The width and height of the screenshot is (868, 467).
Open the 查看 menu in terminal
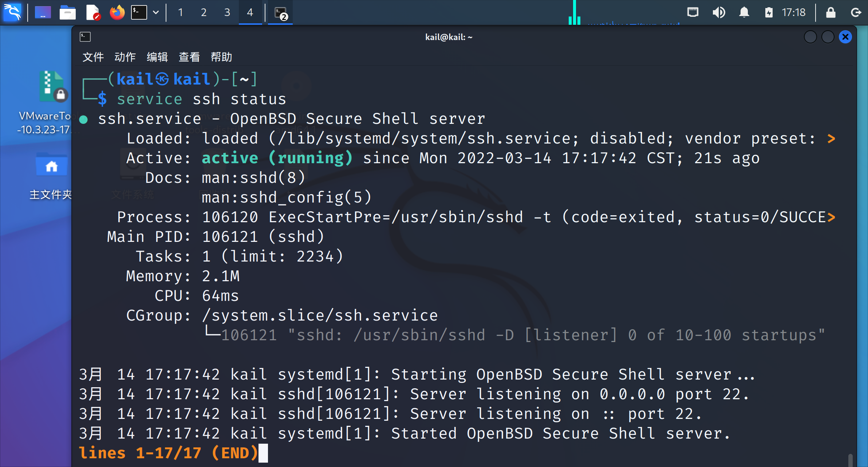pos(189,57)
